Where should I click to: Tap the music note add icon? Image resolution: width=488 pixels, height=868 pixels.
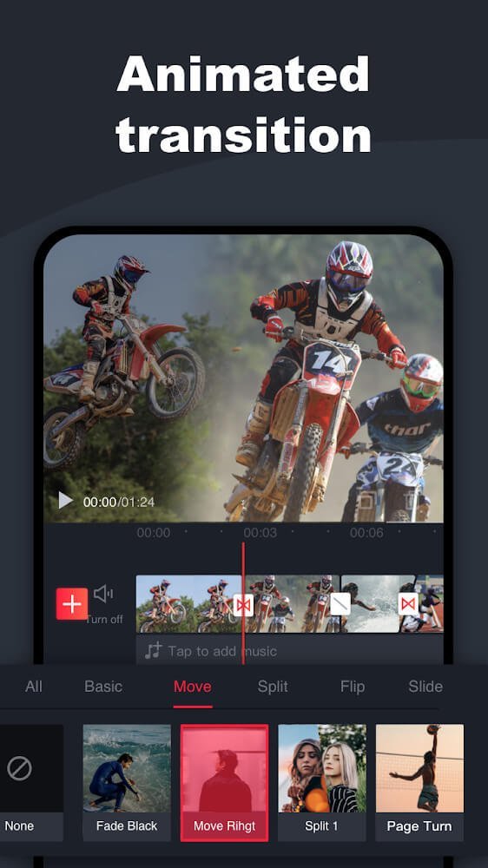[153, 650]
